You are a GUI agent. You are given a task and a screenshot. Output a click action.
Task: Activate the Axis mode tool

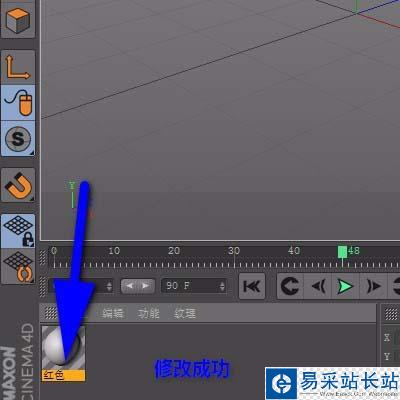(18, 67)
